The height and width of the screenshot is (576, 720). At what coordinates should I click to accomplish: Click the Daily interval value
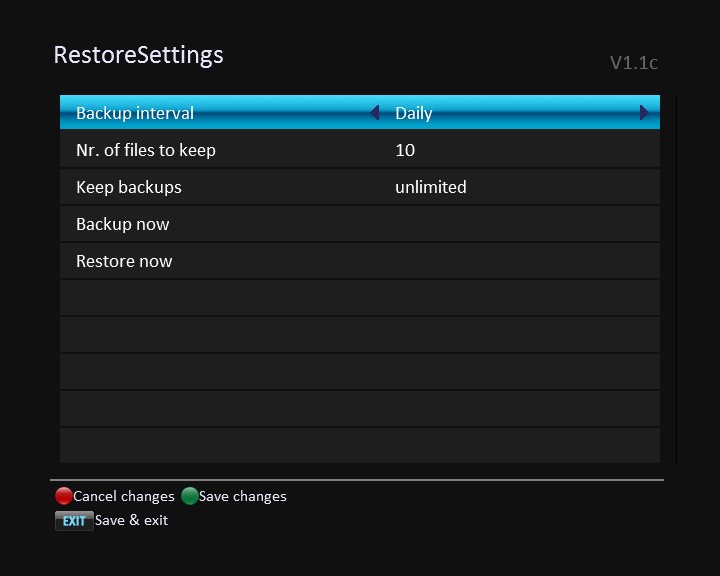pyautogui.click(x=414, y=113)
